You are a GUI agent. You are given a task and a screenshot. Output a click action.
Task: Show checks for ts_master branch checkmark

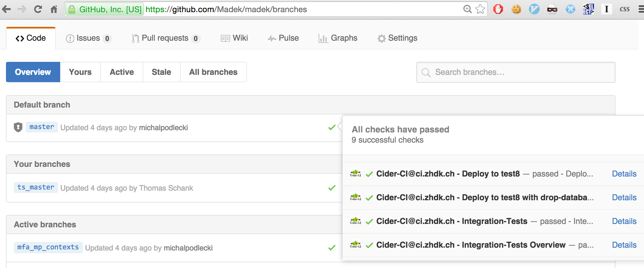click(332, 188)
